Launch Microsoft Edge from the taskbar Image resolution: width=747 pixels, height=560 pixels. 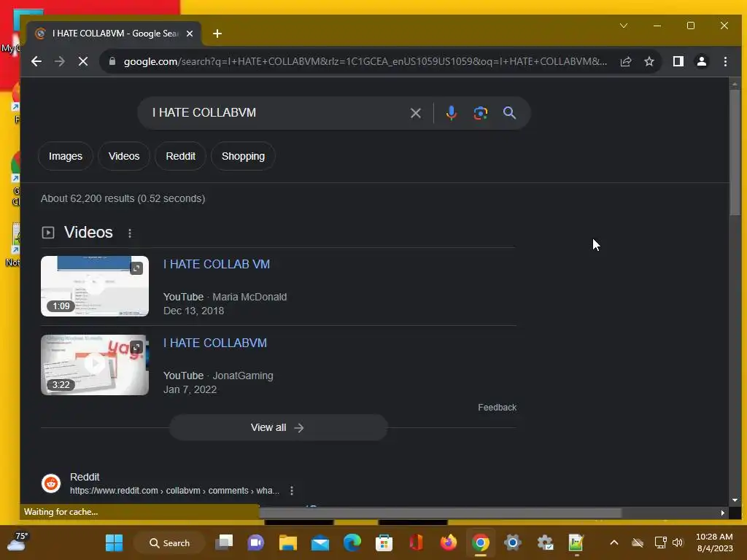click(352, 542)
